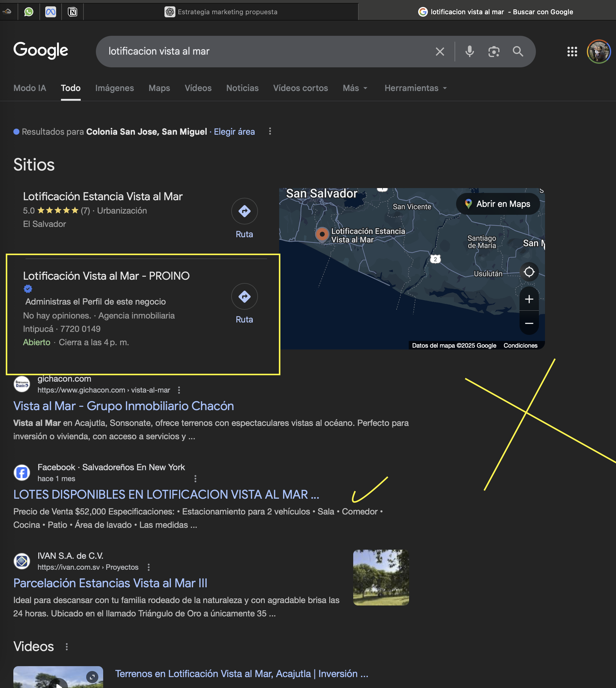This screenshot has height=688, width=616.
Task: Click the Google logo
Action: tap(41, 50)
